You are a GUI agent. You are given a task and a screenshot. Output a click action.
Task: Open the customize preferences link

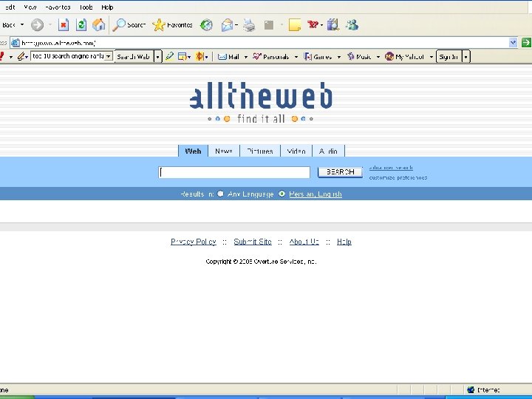(x=398, y=177)
